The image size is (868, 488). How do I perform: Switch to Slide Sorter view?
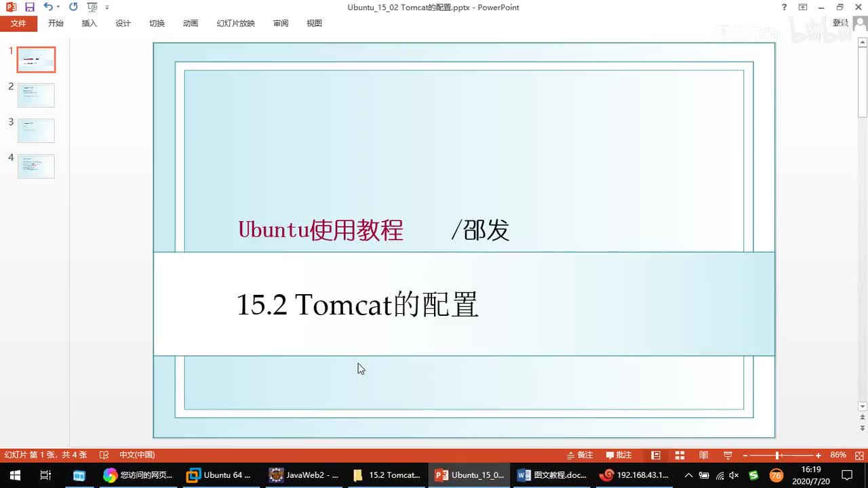(679, 455)
